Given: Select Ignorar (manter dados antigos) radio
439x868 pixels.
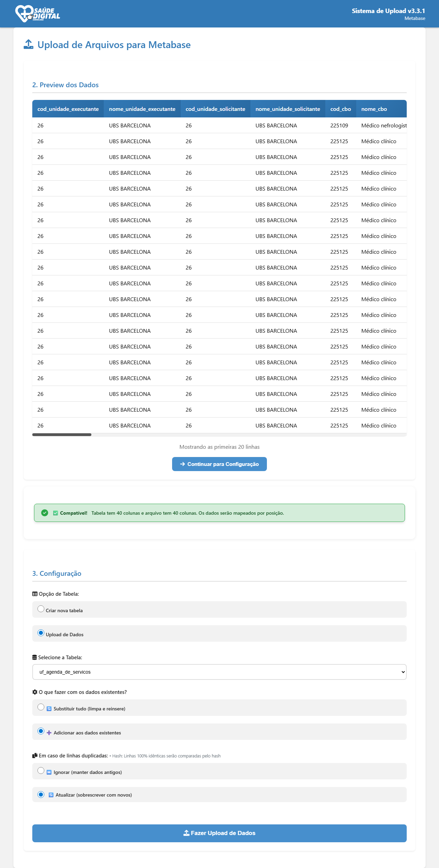Looking at the screenshot, I should 41,770.
